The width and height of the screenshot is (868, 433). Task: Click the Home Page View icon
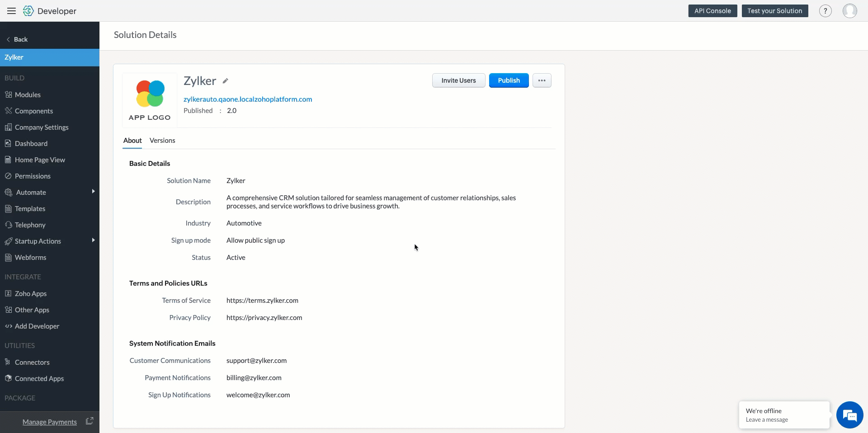click(8, 160)
